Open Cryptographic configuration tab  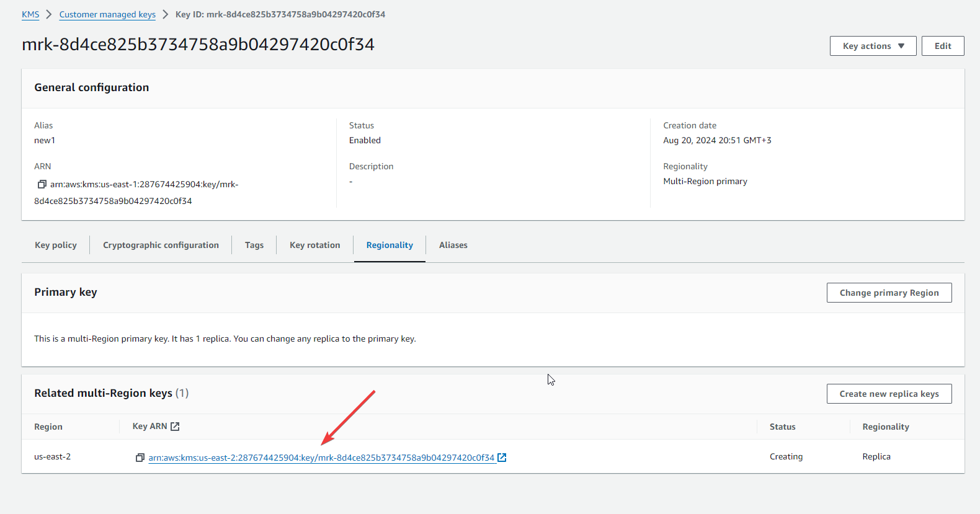pos(161,245)
